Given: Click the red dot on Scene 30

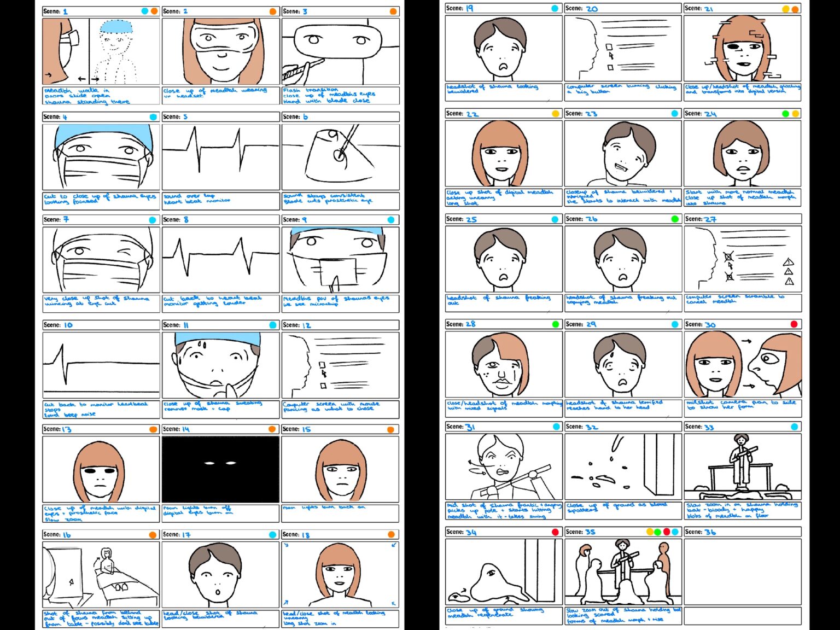Looking at the screenshot, I should 794,324.
